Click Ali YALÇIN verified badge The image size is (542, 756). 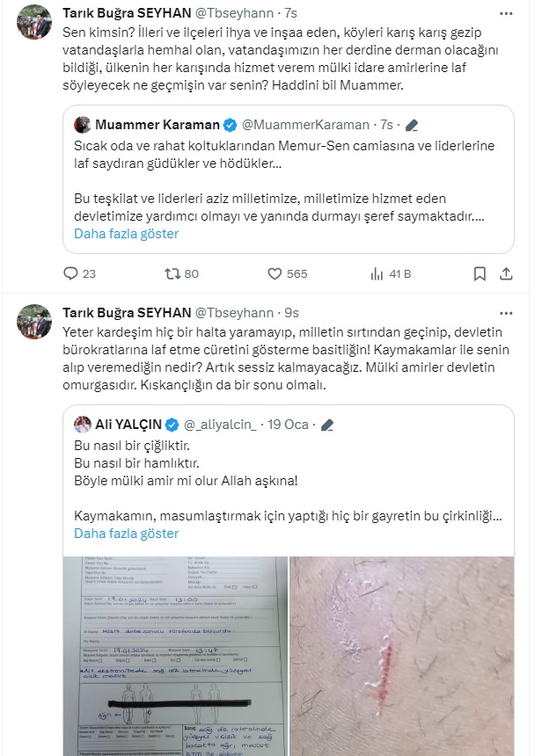tap(172, 425)
